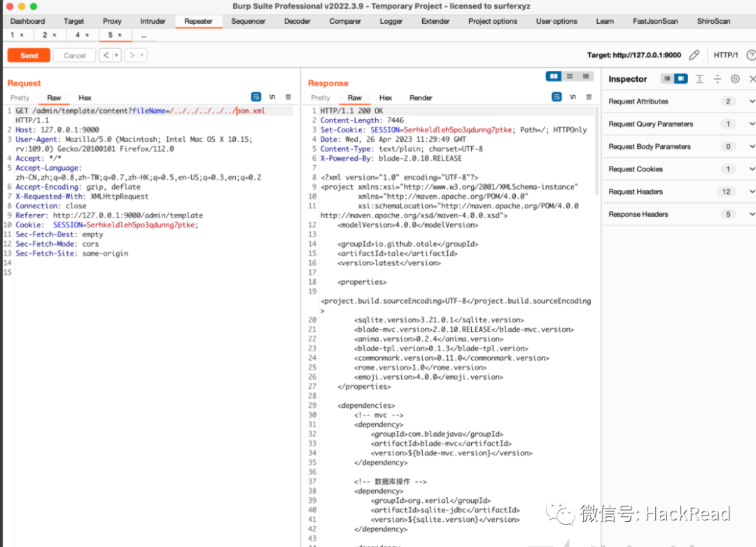Image resolution: width=756 pixels, height=547 pixels.
Task: Toggle word wrap icon in Request pane
Action: [256, 97]
